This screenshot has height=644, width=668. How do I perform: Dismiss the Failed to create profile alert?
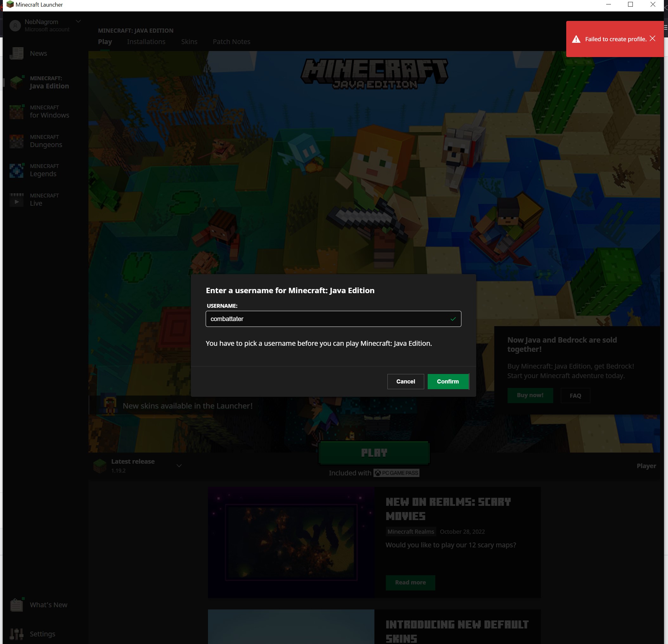pyautogui.click(x=652, y=38)
